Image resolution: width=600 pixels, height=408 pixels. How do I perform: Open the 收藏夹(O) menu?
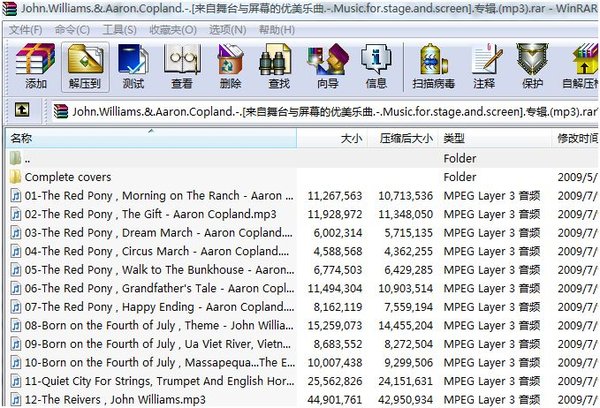tap(173, 30)
